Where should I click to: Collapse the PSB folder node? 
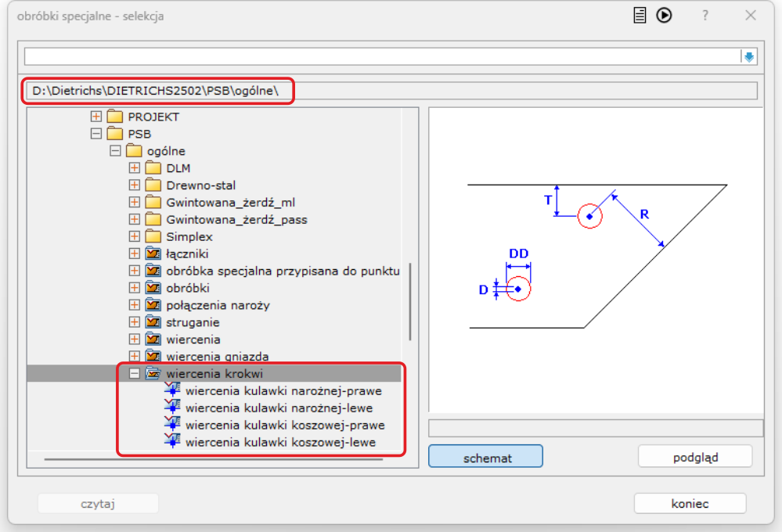[96, 134]
